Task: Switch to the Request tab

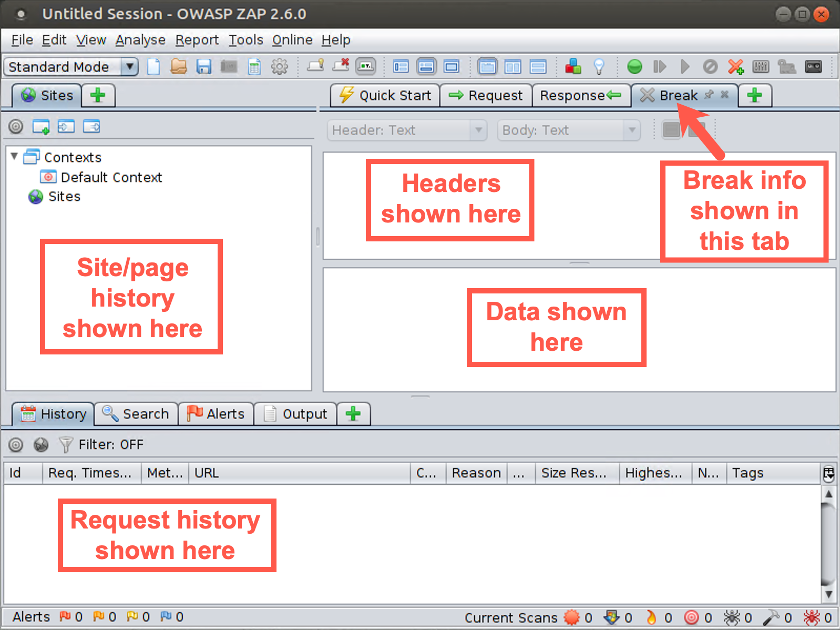Action: point(486,95)
